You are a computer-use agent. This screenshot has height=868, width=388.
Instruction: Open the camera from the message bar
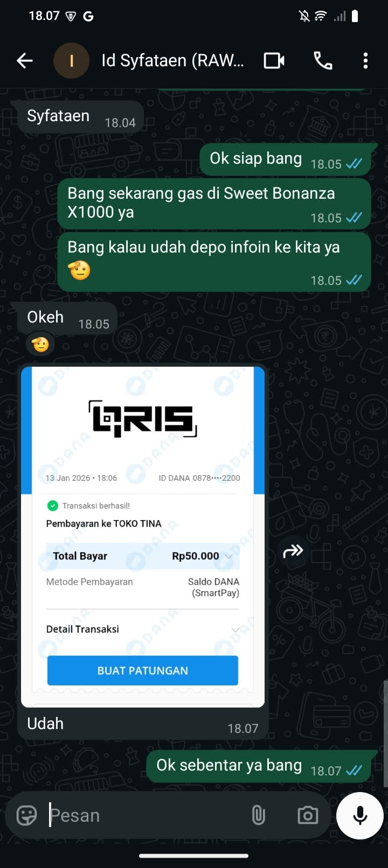pyautogui.click(x=308, y=815)
